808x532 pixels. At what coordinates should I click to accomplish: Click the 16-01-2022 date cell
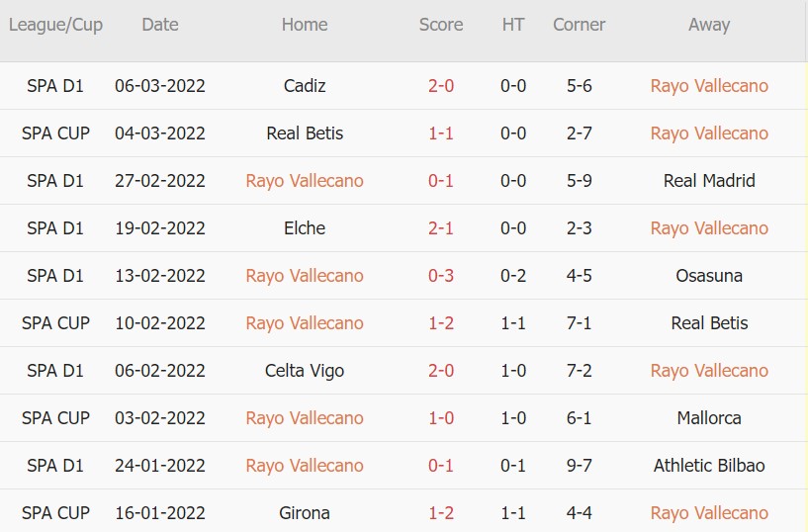[160, 513]
